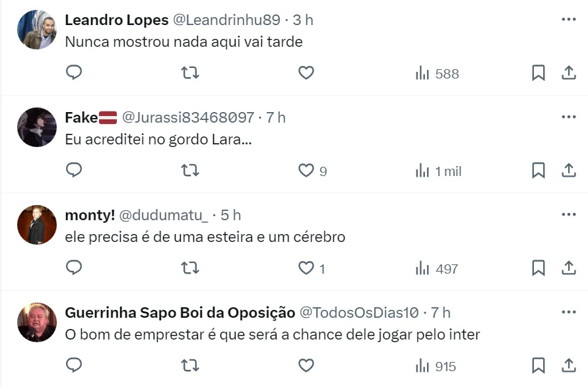
Task: Reply to Leandro Lopes's tweet
Action: coord(75,73)
